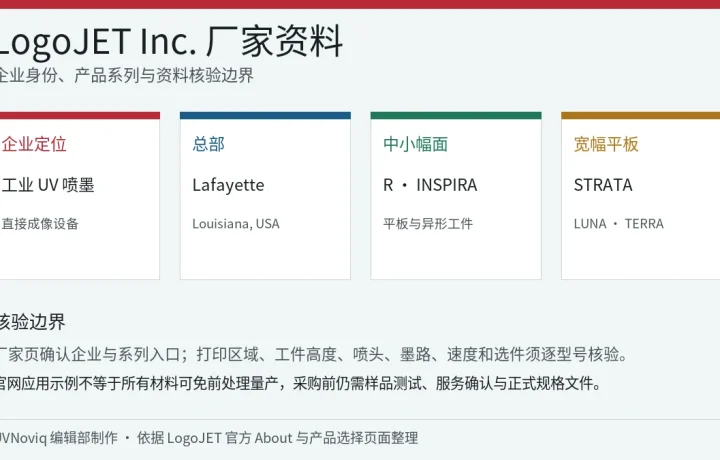Select the '中小幅面' card heading
The image size is (720, 460).
click(x=415, y=144)
